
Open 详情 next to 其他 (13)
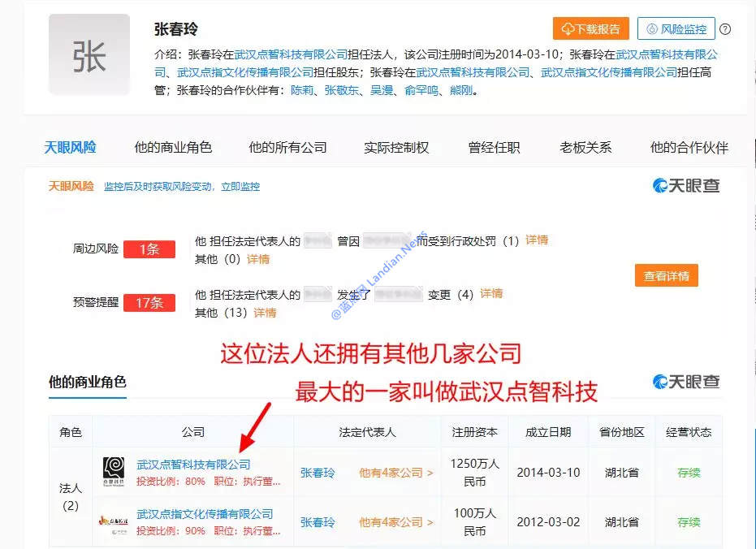[x=265, y=313]
